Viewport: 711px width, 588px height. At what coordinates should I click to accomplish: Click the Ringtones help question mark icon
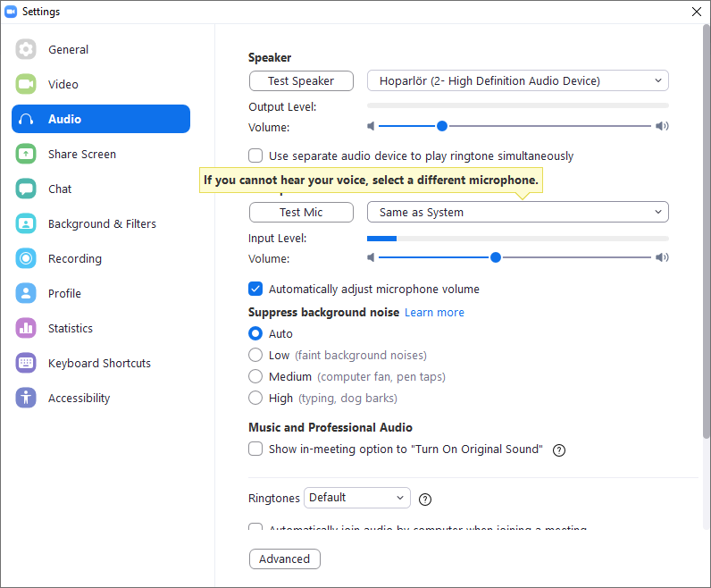point(425,500)
